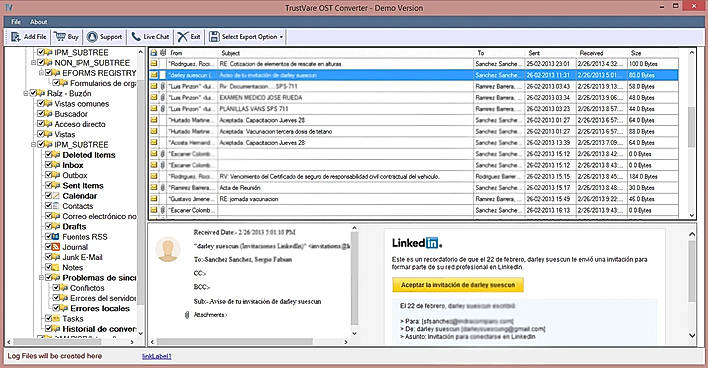Select the highlighted darley suescun email row
The image size is (708, 368).
coord(414,75)
